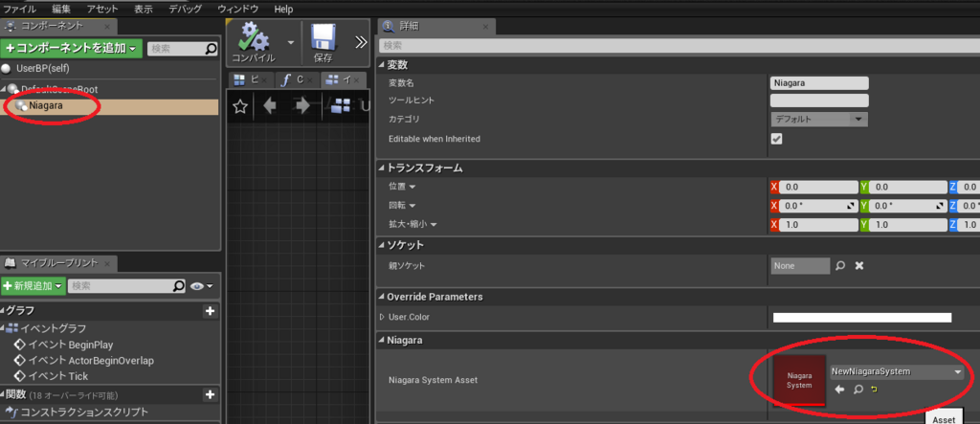Click the 位置 X value field

coord(819,187)
